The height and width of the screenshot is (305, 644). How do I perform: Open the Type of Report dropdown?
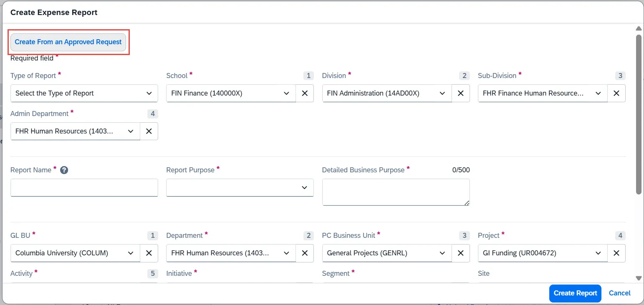(x=84, y=93)
